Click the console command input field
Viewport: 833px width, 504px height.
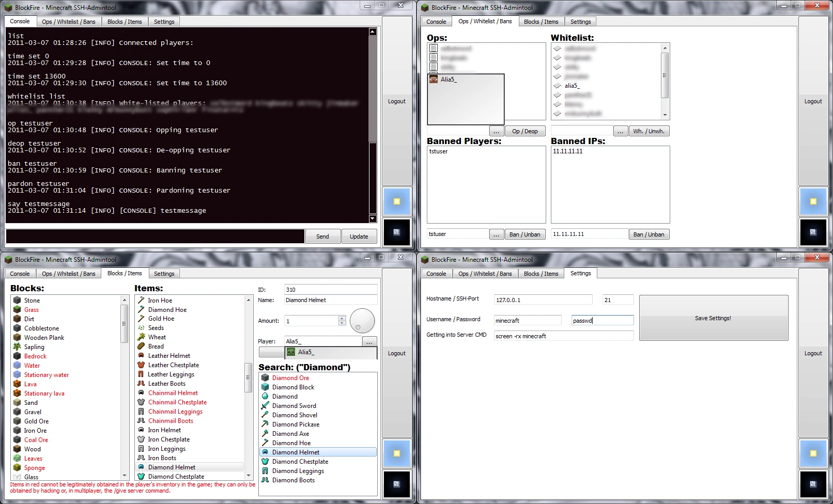155,236
